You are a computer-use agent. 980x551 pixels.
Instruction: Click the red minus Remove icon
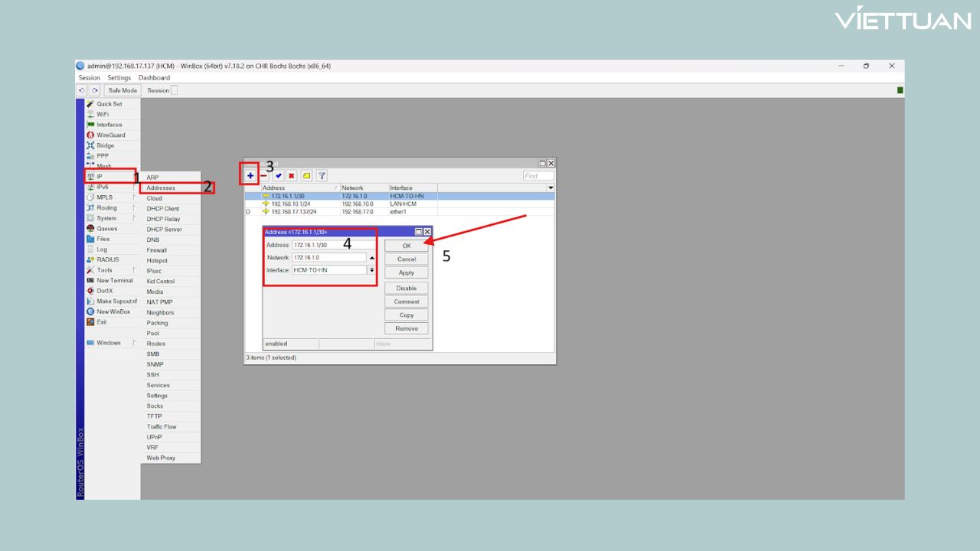(264, 176)
